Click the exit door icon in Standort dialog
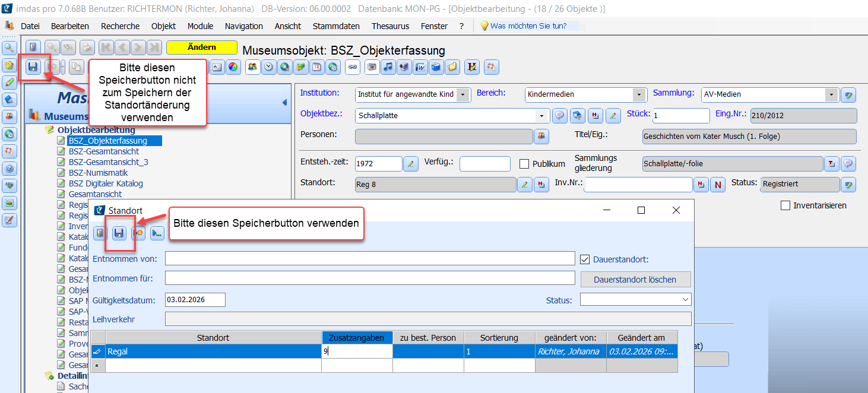Screen dimensions: 868x393 (100, 233)
